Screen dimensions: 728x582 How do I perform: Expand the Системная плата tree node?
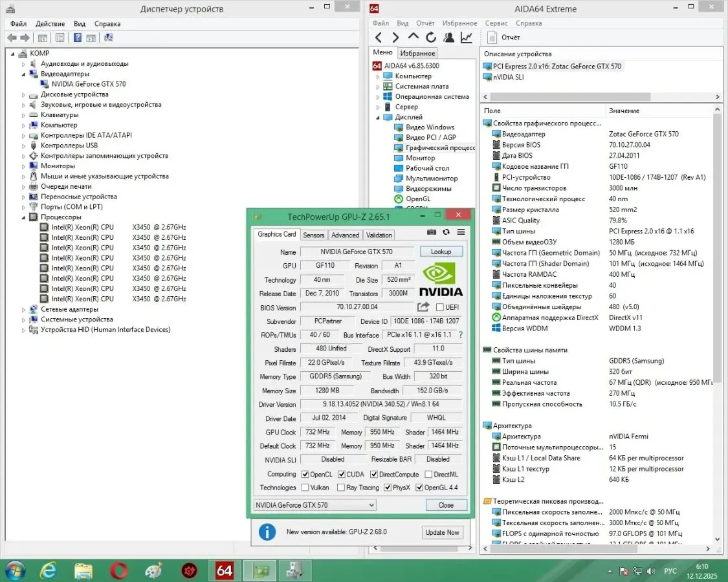pyautogui.click(x=378, y=87)
